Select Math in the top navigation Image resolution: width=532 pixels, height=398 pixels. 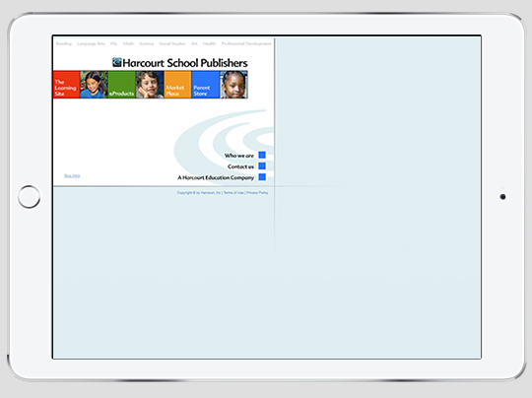[128, 43]
